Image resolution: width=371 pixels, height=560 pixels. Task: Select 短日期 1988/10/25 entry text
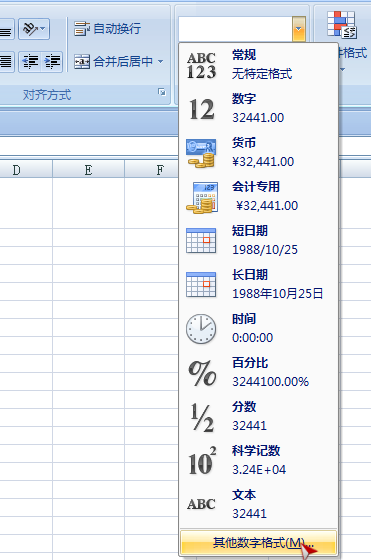point(265,240)
